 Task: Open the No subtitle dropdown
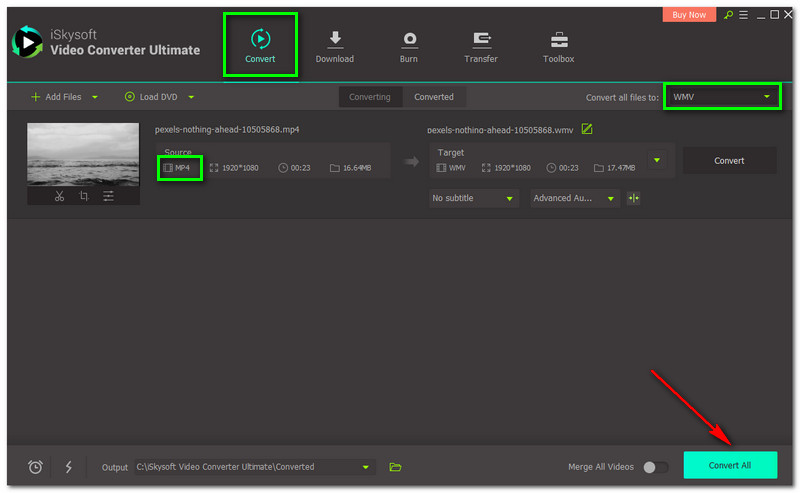[473, 198]
